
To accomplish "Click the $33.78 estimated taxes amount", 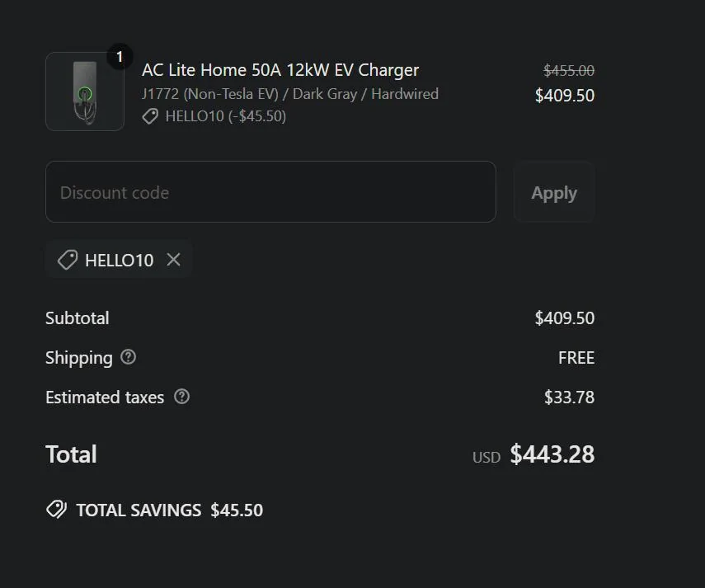I will [x=569, y=397].
